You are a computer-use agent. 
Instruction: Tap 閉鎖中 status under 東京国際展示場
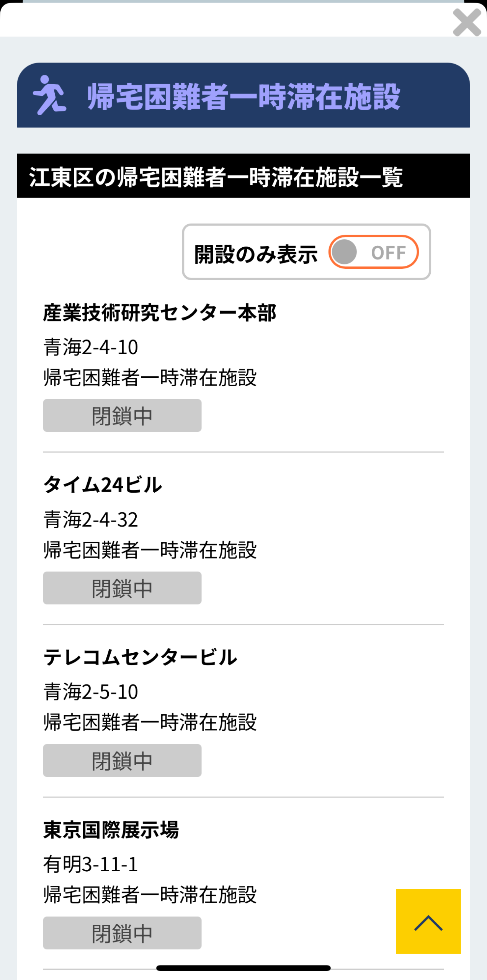pyautogui.click(x=122, y=933)
